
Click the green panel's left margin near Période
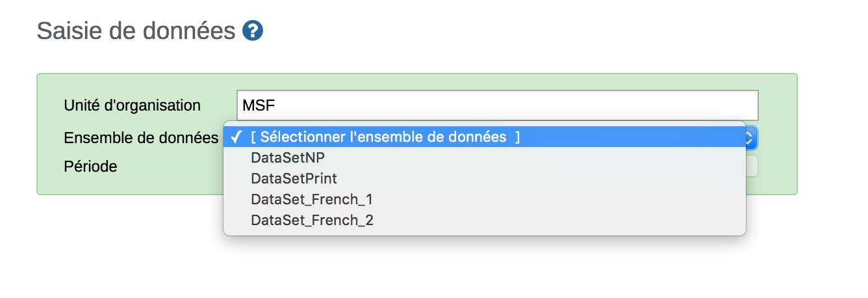click(49, 167)
